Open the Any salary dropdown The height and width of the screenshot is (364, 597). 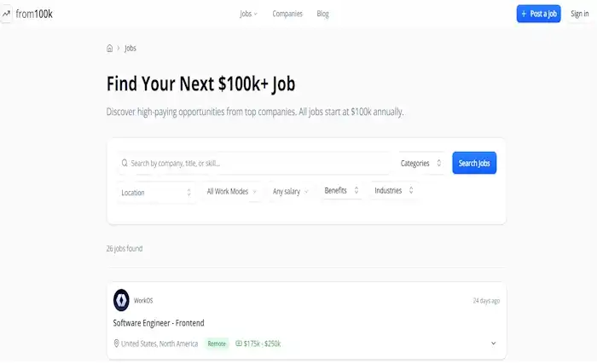point(291,192)
